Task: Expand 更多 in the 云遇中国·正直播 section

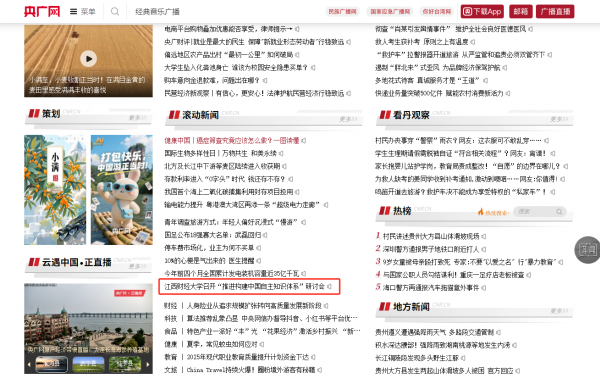Action: coord(137,266)
